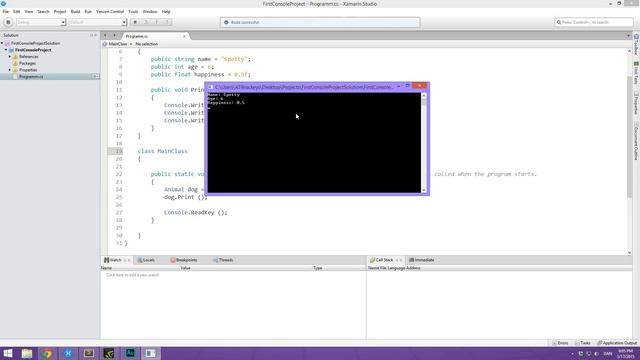Open the Window menu
Viewport: 640px width, 360px height.
tap(150, 11)
